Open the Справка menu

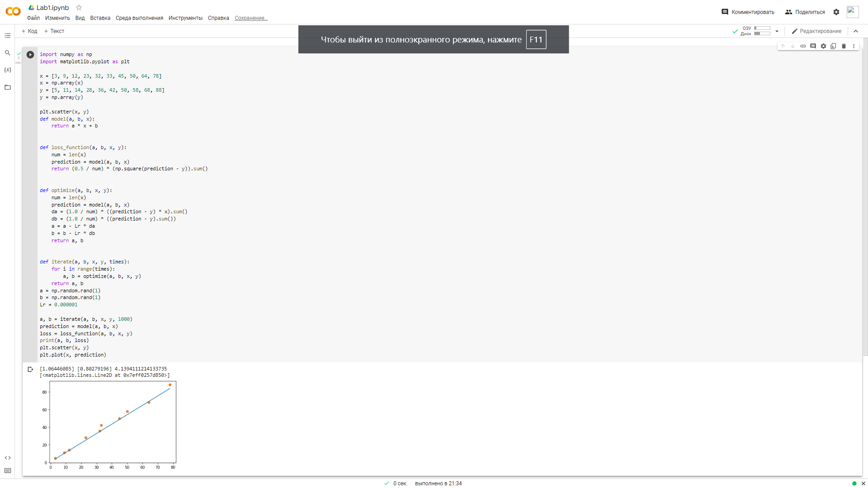(218, 18)
